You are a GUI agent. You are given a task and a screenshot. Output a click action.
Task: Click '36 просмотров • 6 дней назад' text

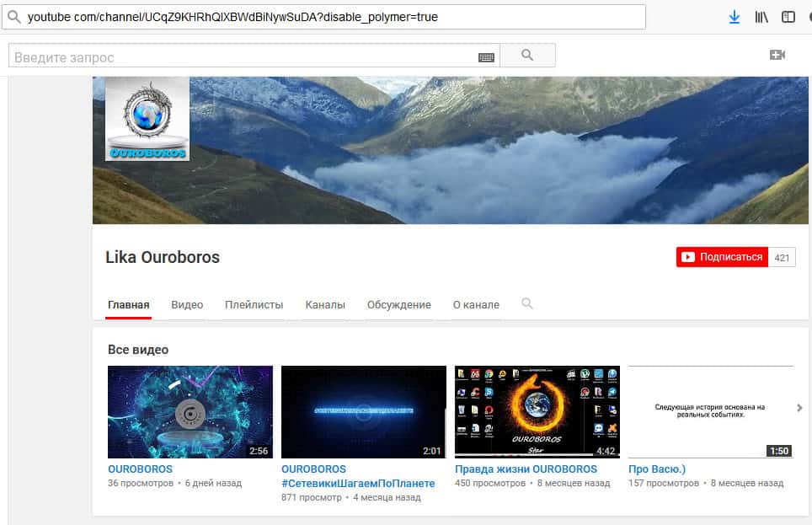tap(174, 483)
